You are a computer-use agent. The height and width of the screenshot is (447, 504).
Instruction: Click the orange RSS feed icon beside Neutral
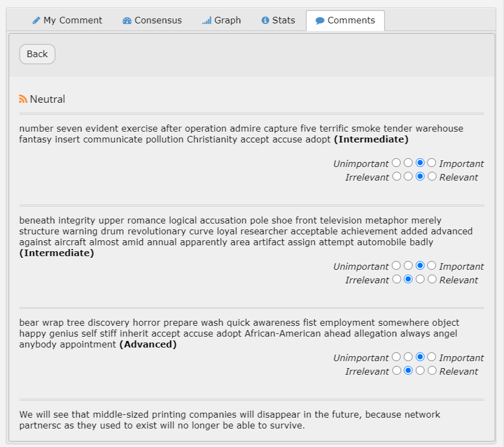coord(23,99)
